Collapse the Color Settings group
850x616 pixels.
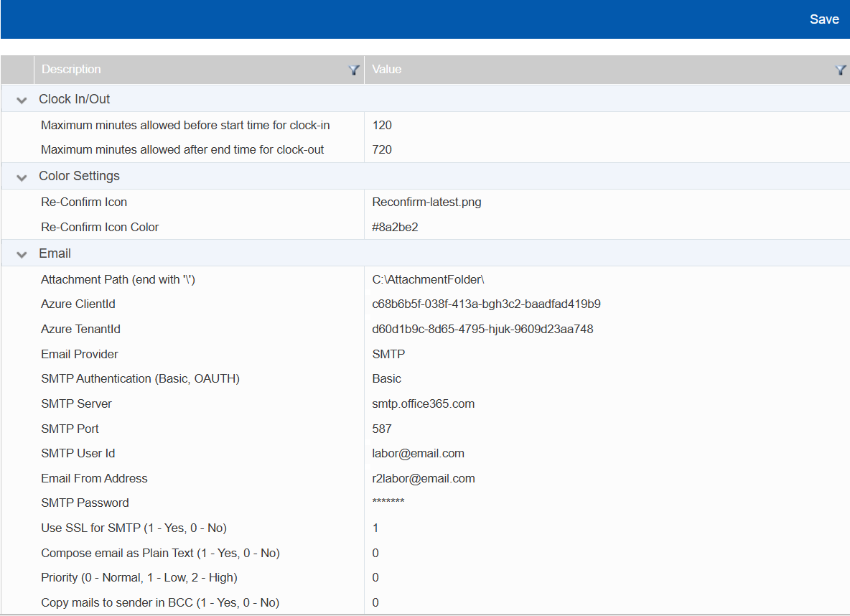tap(22, 177)
